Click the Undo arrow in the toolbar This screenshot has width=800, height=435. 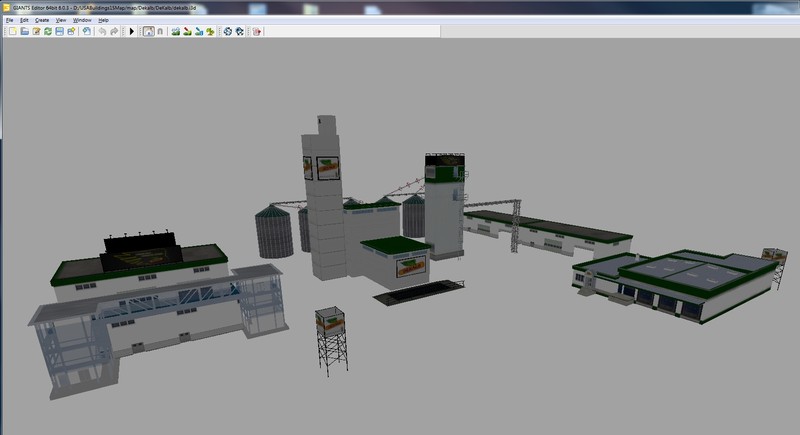click(x=102, y=32)
